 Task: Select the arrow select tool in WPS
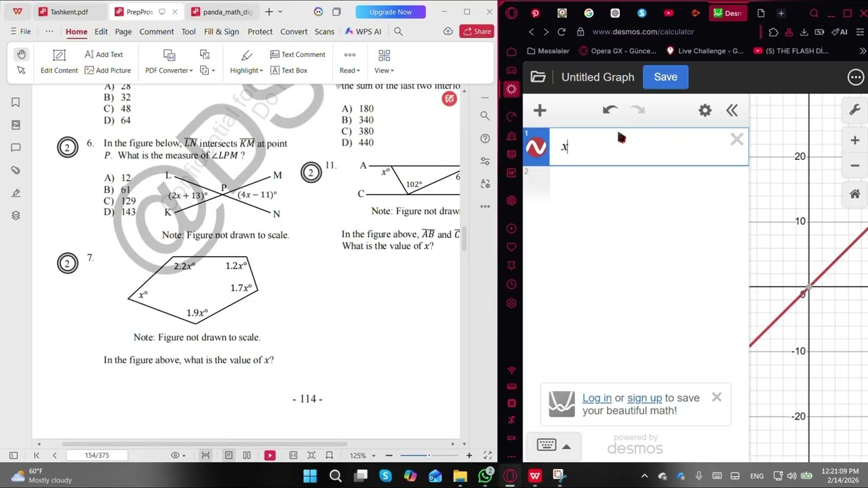click(21, 70)
